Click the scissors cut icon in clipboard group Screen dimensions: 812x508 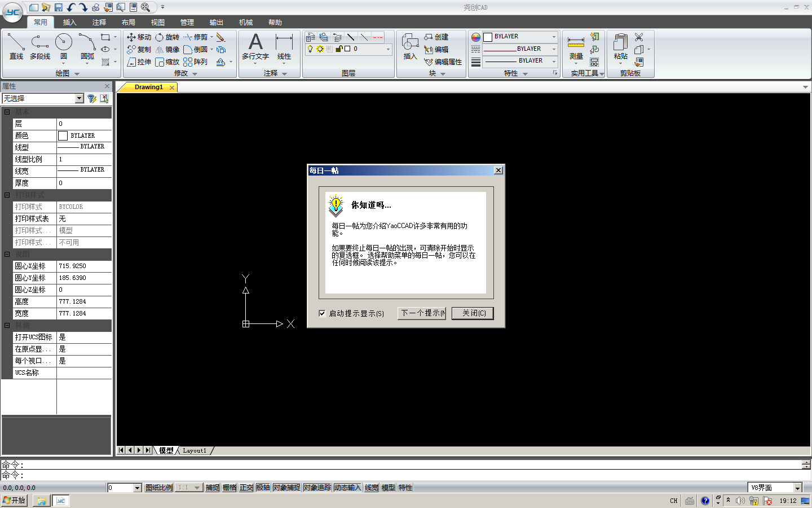tap(639, 37)
